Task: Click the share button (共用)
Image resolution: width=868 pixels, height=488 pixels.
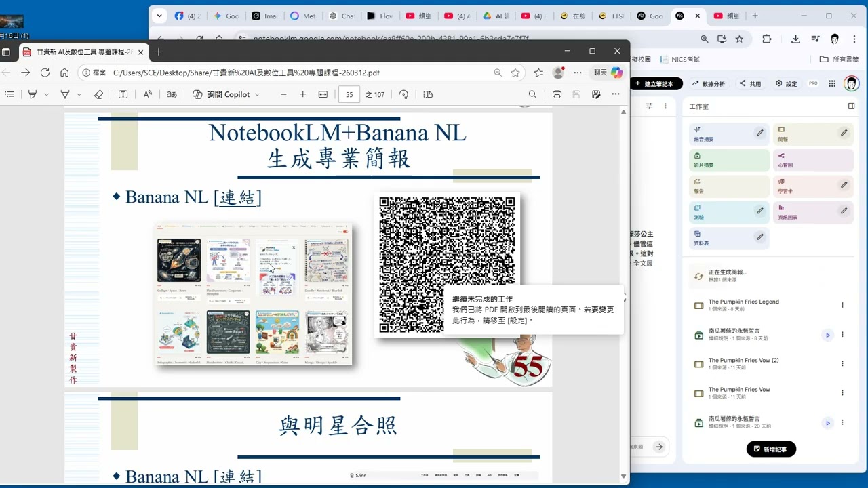Action: point(750,83)
